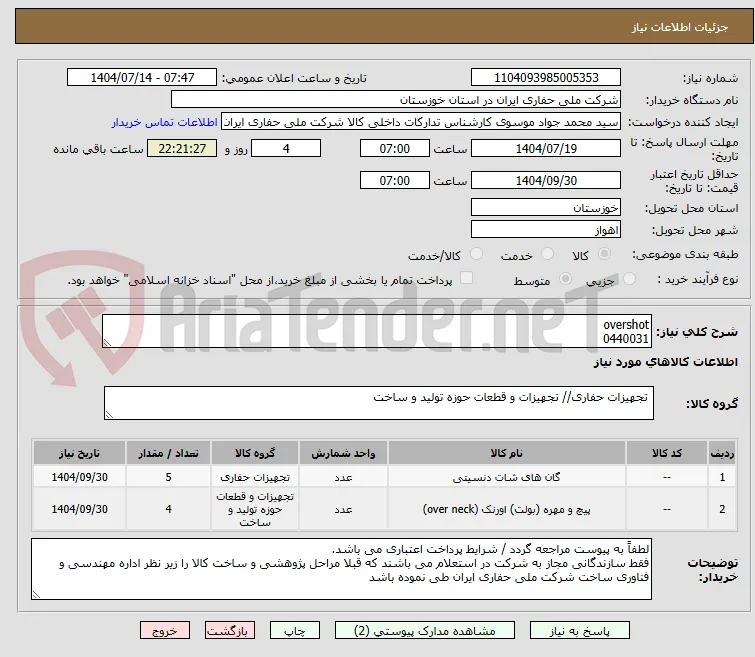Image resolution: width=755 pixels, height=657 pixels.
Task: Click the delivery province field خوزستان
Action: pyautogui.click(x=546, y=207)
